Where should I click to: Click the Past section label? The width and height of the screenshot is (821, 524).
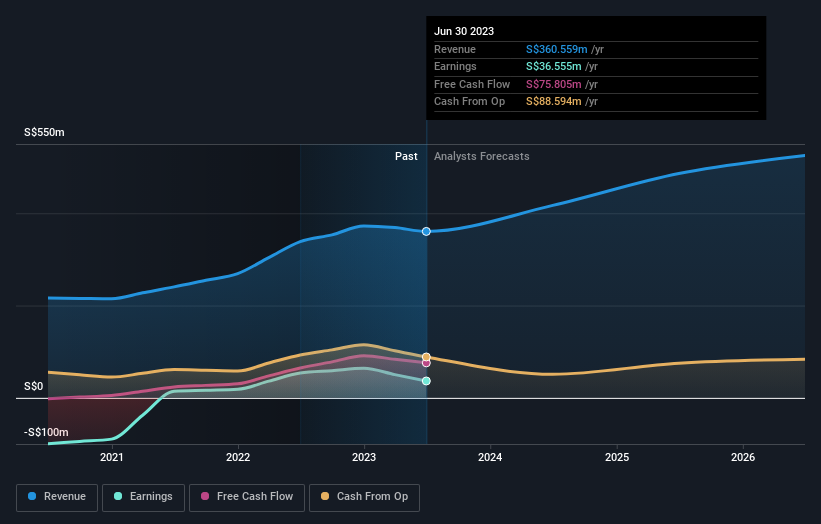406,157
